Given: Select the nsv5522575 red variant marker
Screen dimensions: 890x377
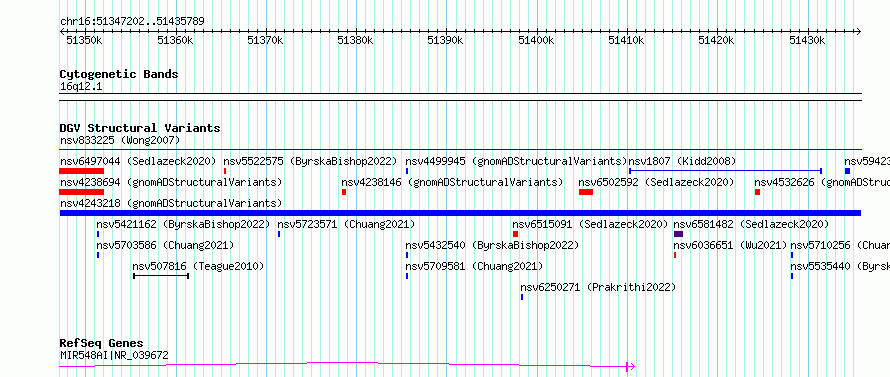Looking at the screenshot, I should [225, 171].
